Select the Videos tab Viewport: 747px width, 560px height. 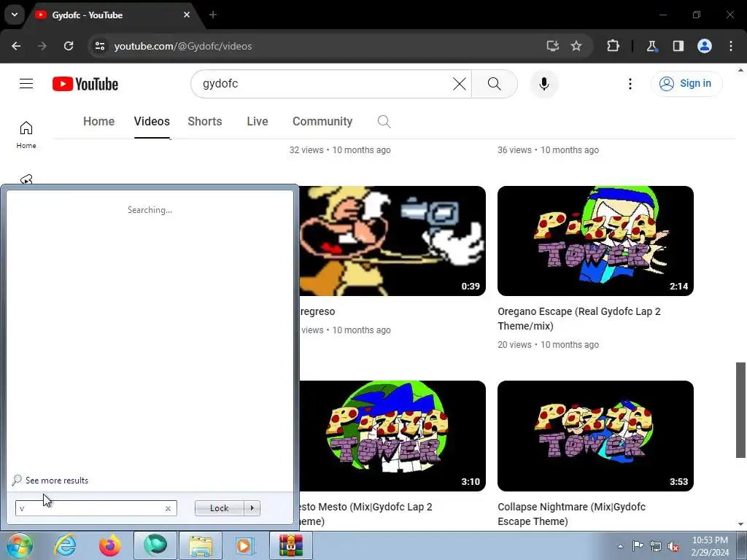[152, 122]
